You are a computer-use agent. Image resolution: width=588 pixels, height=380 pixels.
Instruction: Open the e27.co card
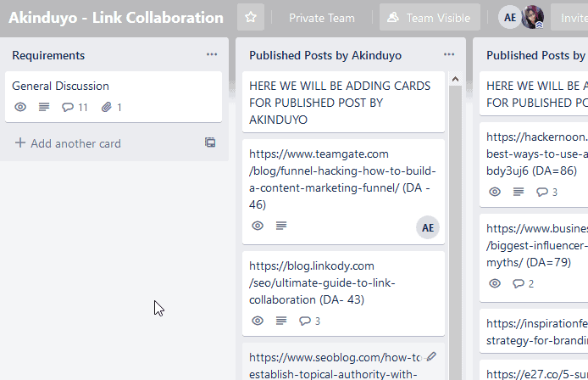click(534, 370)
